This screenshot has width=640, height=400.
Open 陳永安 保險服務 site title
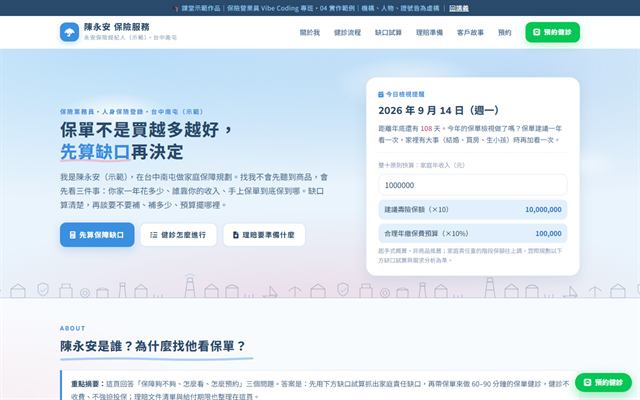[117, 27]
